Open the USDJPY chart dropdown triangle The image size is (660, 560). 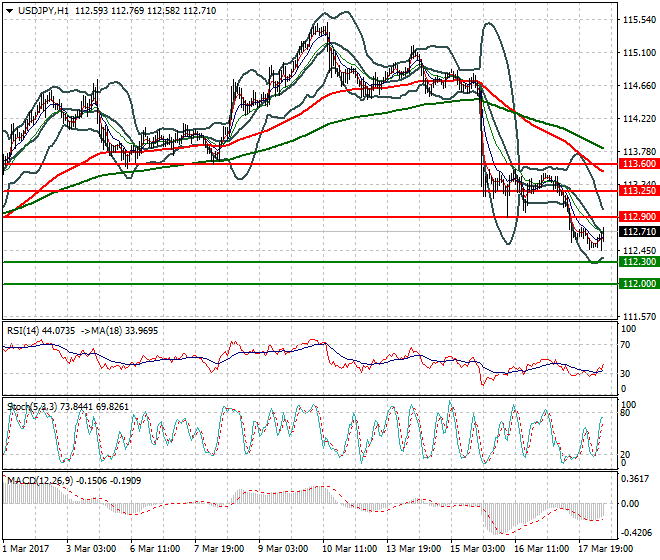pos(10,11)
